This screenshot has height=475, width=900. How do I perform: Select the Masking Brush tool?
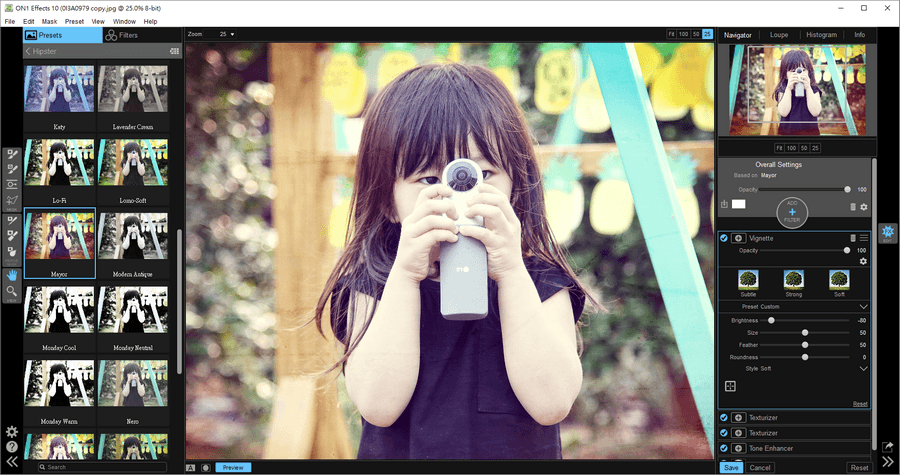click(12, 154)
